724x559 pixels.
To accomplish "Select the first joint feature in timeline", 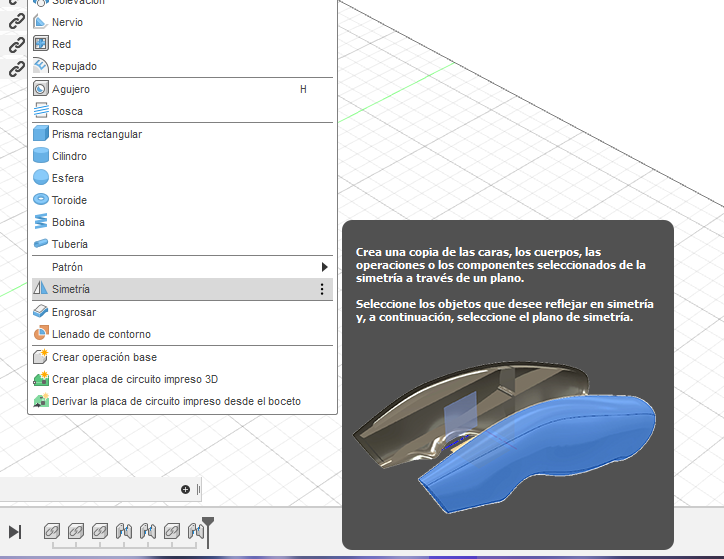I will (52, 531).
